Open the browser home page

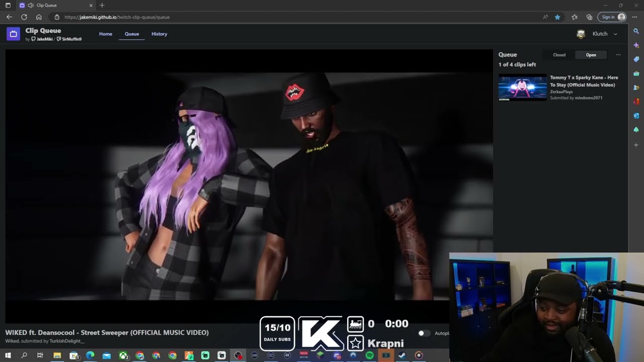point(39,17)
